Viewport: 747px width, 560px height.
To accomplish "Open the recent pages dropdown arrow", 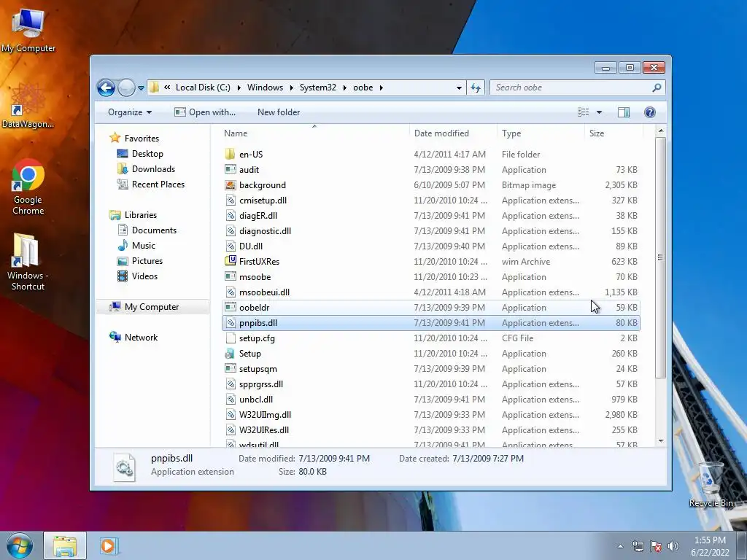I will point(141,88).
